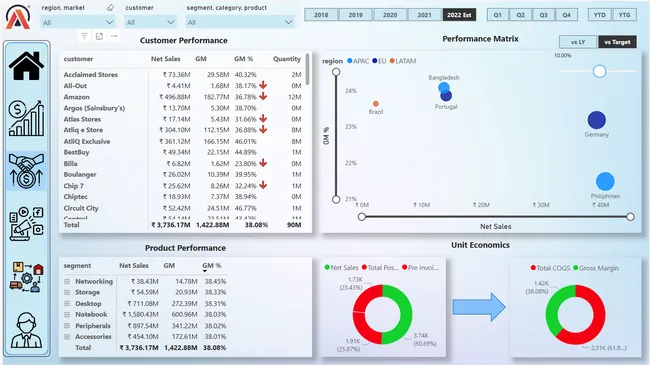Viewport: 650px width, 365px height.
Task: Open focus mode icon above customer table
Action: click(99, 36)
